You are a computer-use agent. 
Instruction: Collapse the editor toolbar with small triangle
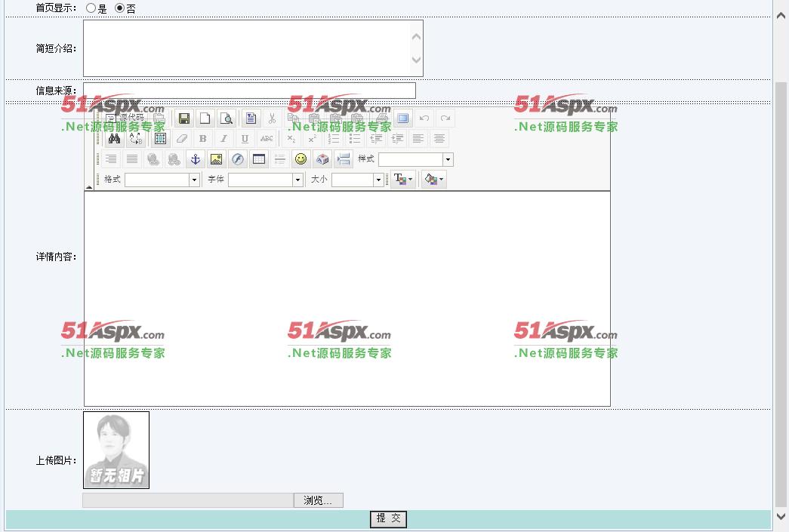[89, 186]
